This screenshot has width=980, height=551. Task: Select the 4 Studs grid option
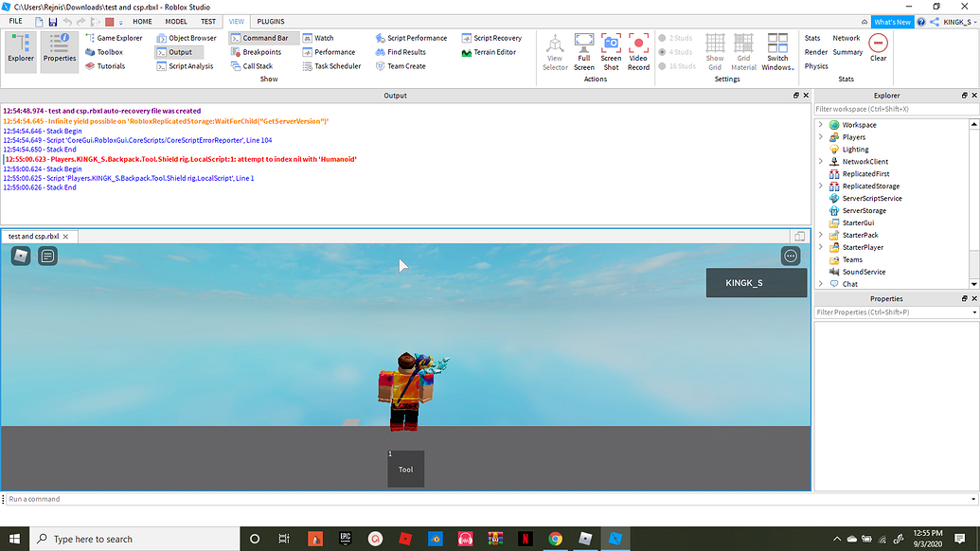676,52
